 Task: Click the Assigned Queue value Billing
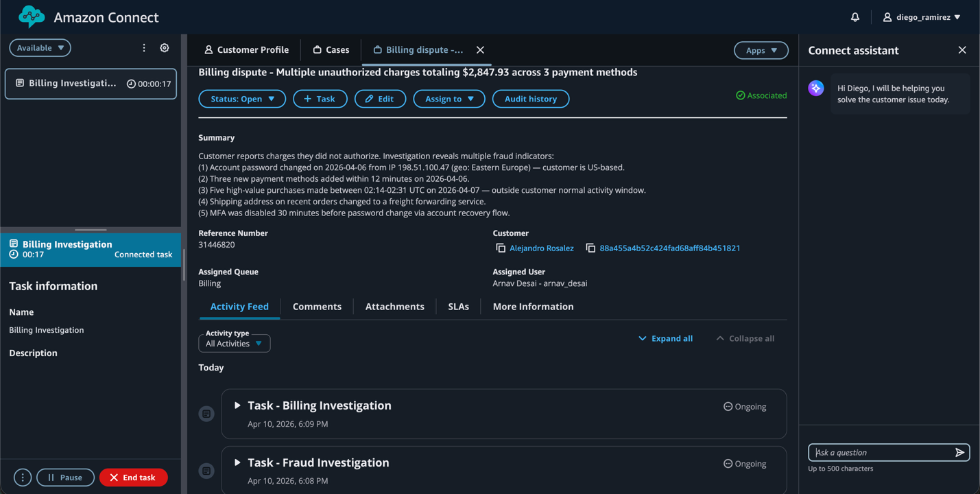coord(210,283)
